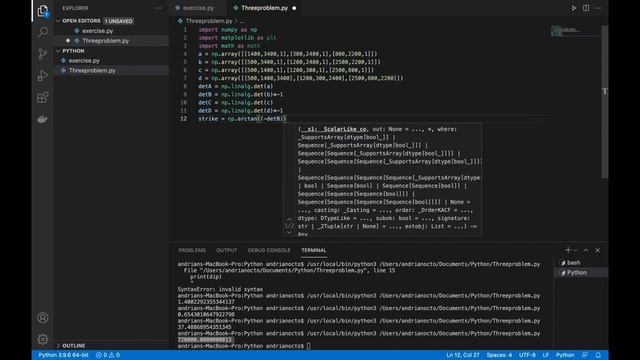Maximize the panel size

click(x=586, y=250)
